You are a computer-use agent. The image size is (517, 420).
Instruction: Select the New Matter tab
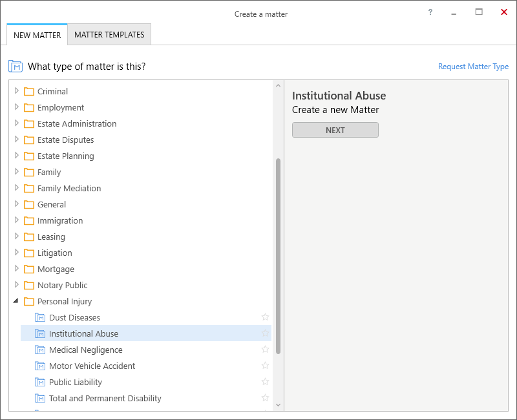[x=37, y=35]
